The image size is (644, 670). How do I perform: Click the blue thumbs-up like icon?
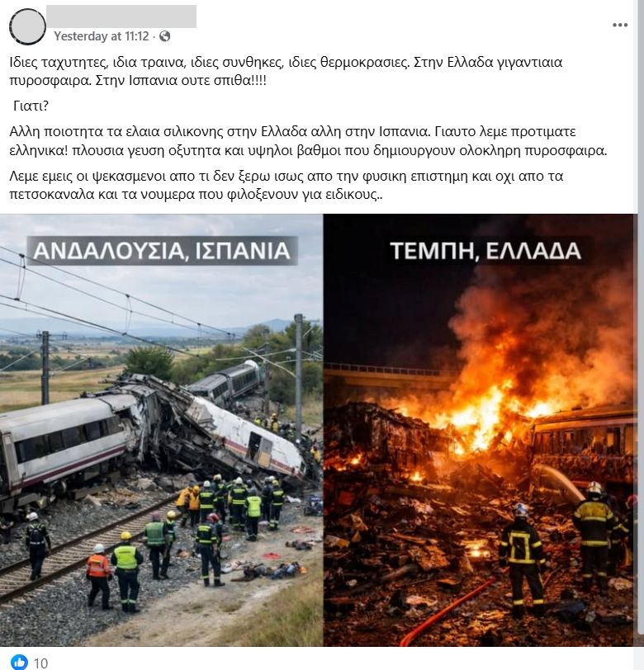pyautogui.click(x=19, y=663)
